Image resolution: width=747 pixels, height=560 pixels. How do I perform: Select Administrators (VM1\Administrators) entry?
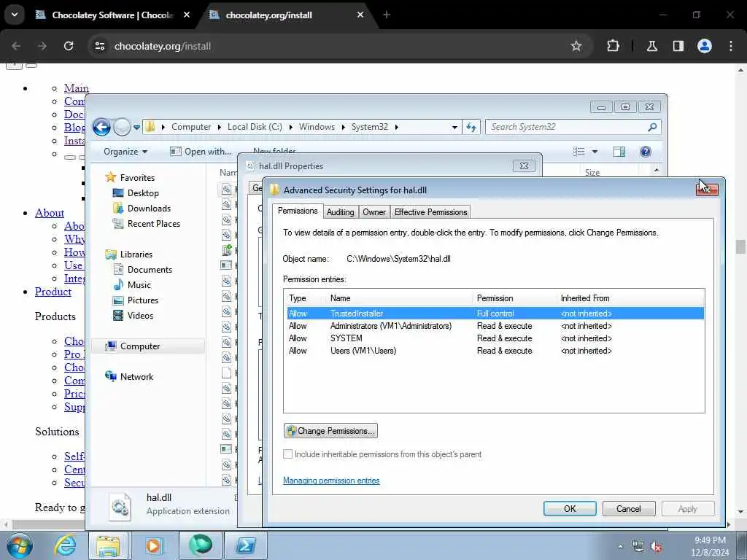pyautogui.click(x=495, y=326)
